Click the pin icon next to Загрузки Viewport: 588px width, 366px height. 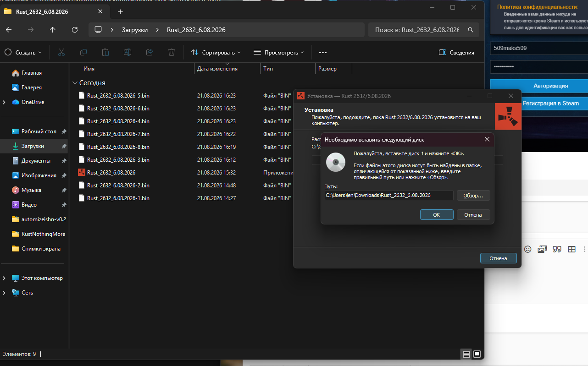[x=64, y=146]
